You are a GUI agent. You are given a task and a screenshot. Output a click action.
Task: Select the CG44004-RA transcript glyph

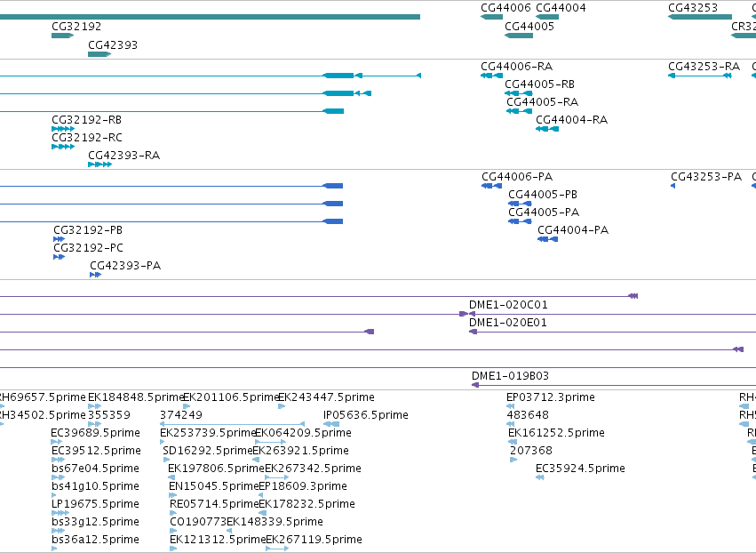(x=547, y=129)
